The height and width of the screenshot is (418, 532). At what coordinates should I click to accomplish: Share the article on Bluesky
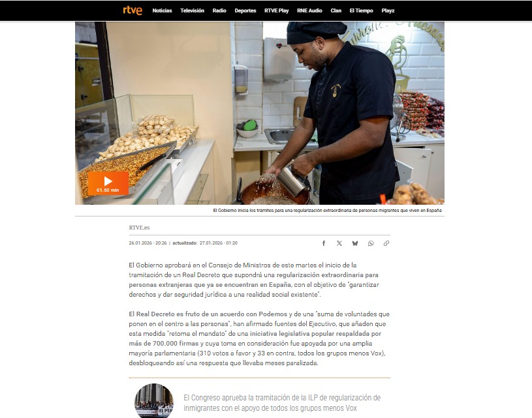click(x=355, y=243)
